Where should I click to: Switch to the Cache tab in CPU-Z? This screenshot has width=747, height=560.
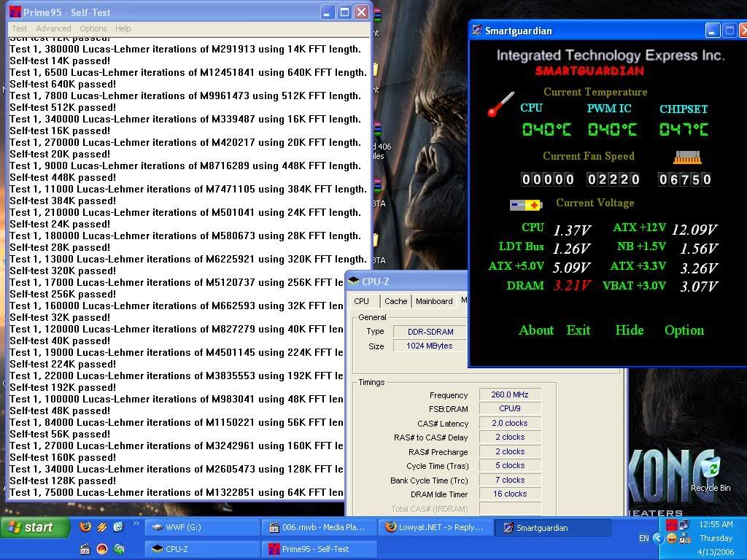pos(395,301)
